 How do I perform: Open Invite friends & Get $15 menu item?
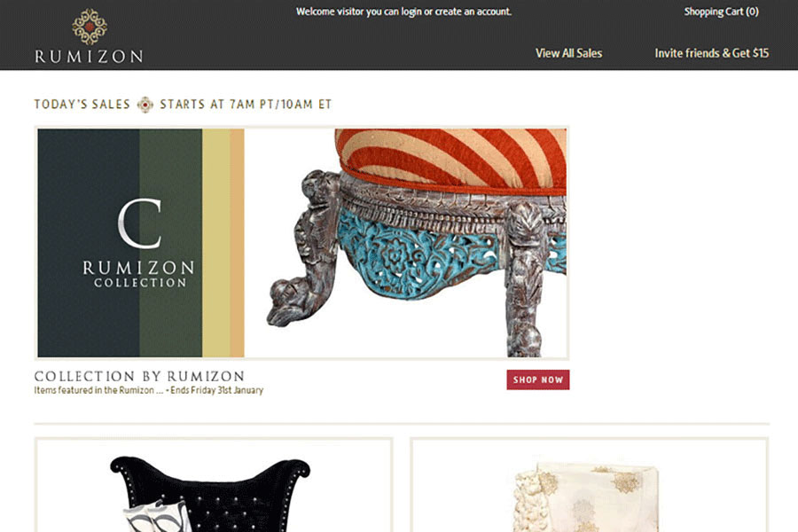[711, 53]
